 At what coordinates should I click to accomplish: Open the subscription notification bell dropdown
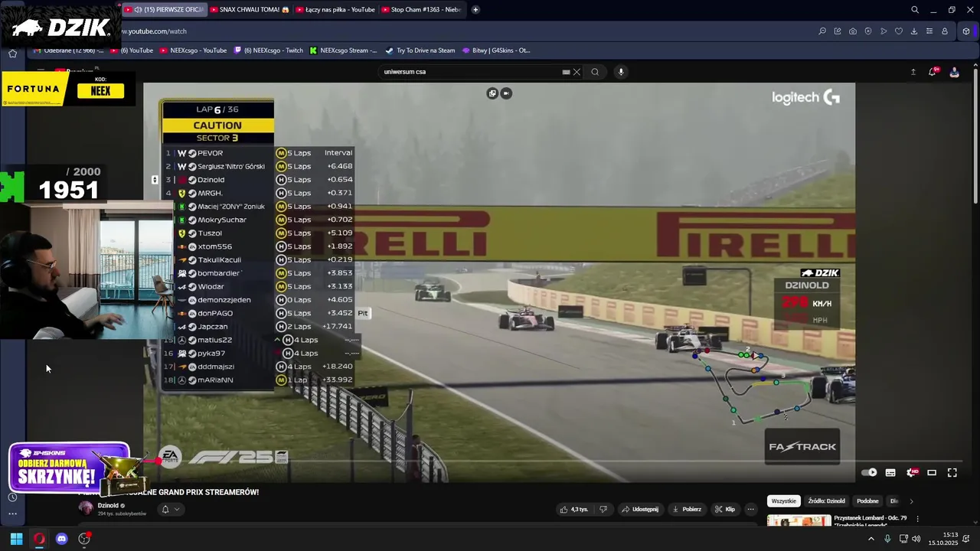(x=170, y=509)
